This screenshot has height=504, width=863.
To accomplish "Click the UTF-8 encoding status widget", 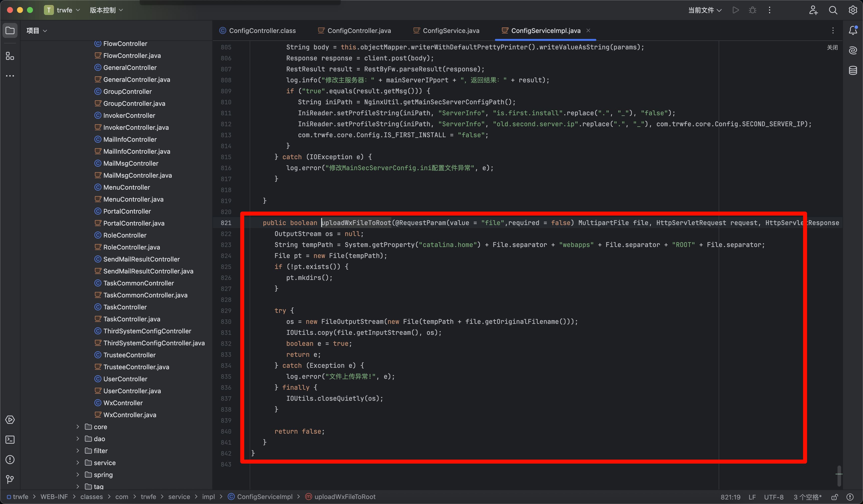I will [x=774, y=497].
